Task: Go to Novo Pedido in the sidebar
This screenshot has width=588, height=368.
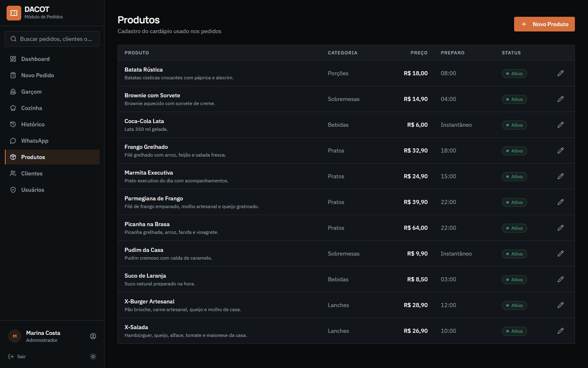Action: point(52,75)
